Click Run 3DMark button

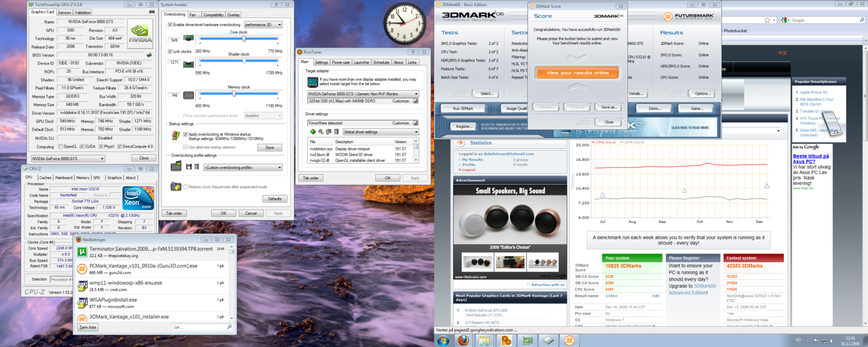coord(463,108)
